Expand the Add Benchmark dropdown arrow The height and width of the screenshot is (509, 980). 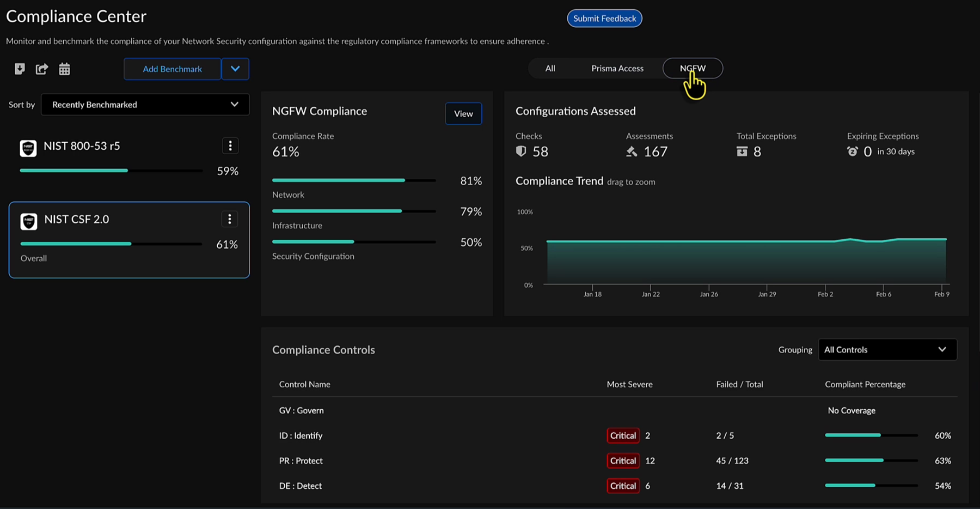click(x=235, y=69)
